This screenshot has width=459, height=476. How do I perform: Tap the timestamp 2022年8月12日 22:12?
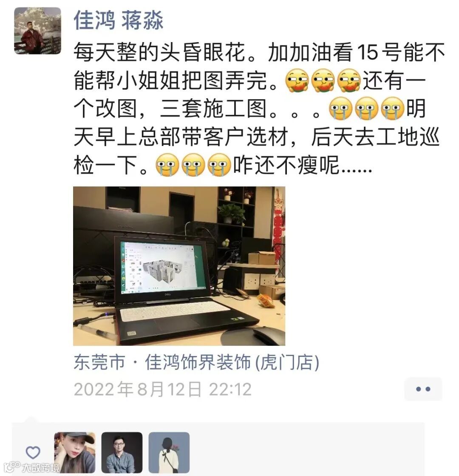point(163,389)
